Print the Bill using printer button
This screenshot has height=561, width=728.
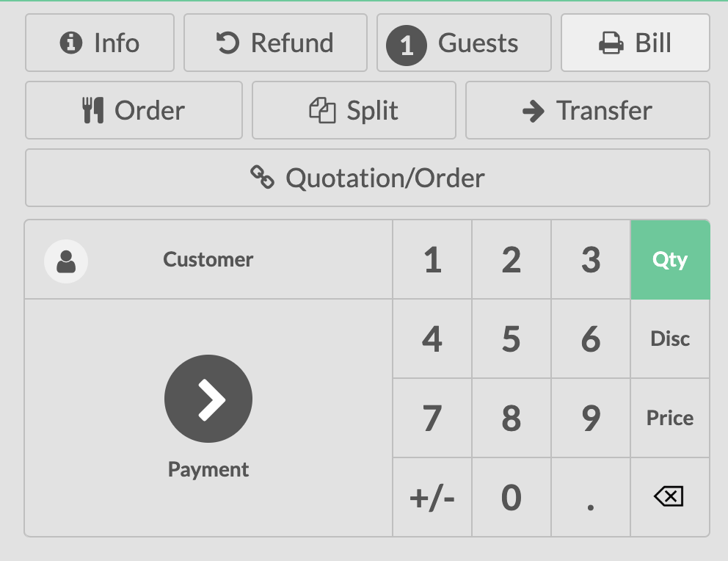(x=635, y=43)
